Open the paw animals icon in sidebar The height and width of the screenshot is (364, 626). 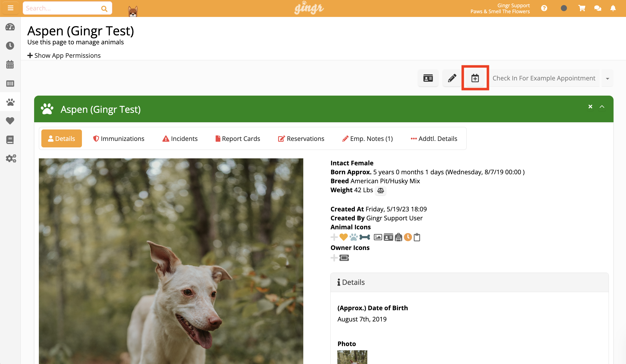tap(10, 102)
